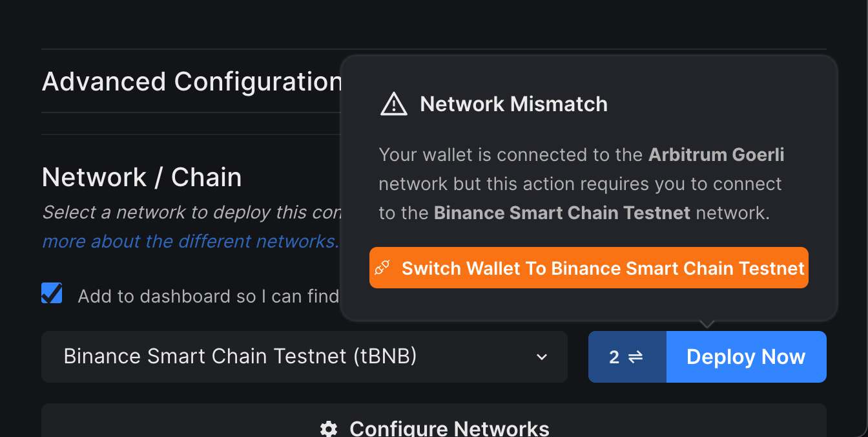Click the chevron on the network selector

pyautogui.click(x=542, y=356)
